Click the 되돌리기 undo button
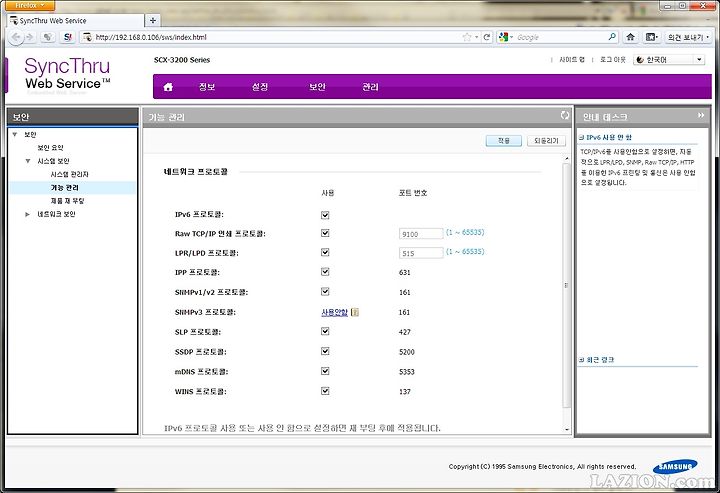Viewport: 720px width, 493px height. 546,140
